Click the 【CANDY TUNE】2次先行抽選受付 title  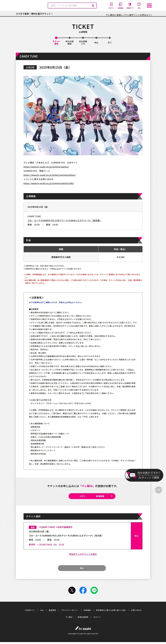point(55,527)
